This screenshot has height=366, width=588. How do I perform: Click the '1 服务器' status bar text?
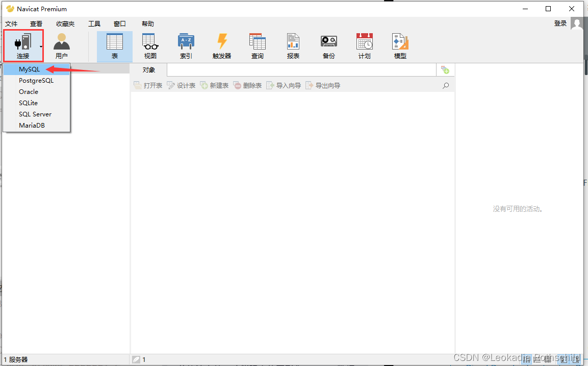tap(16, 359)
